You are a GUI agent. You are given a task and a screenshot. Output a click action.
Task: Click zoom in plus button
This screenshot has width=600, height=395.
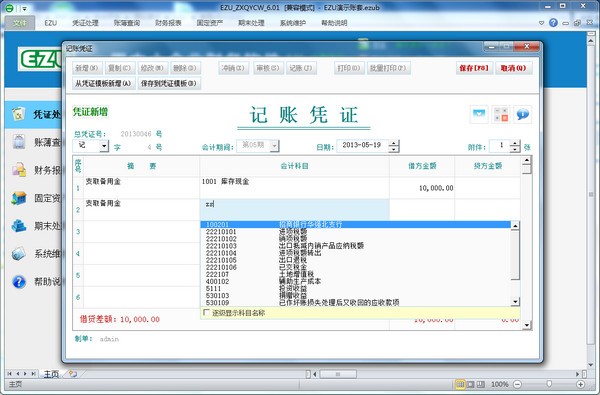point(580,384)
